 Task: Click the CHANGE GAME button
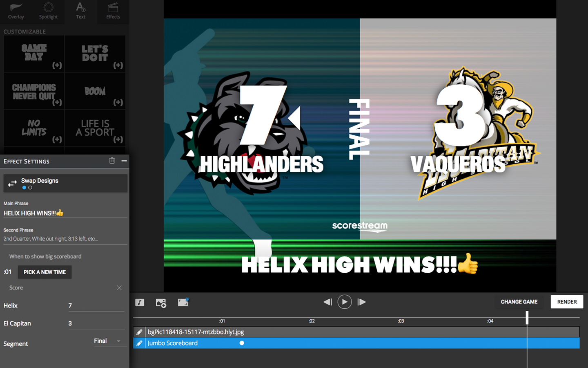tap(519, 302)
